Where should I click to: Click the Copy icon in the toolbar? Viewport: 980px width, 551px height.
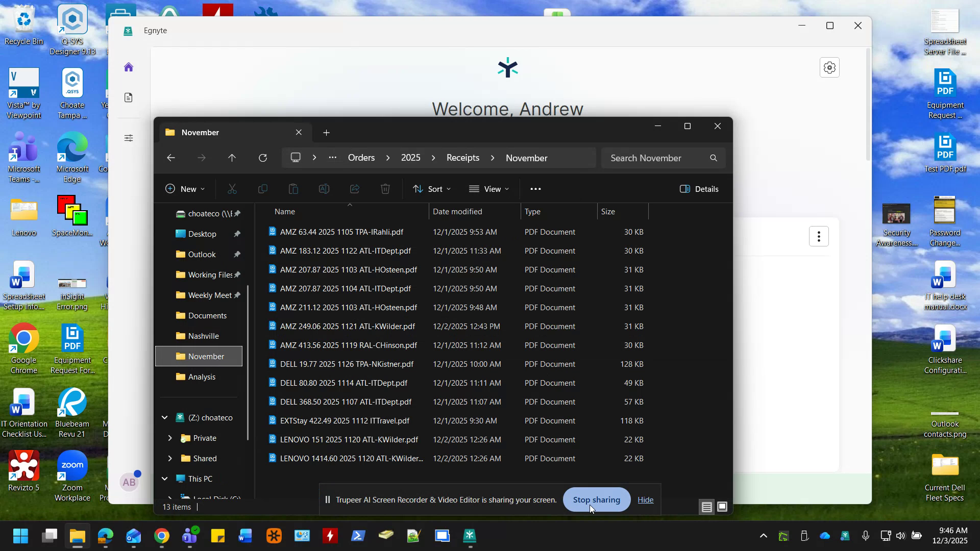(263, 189)
